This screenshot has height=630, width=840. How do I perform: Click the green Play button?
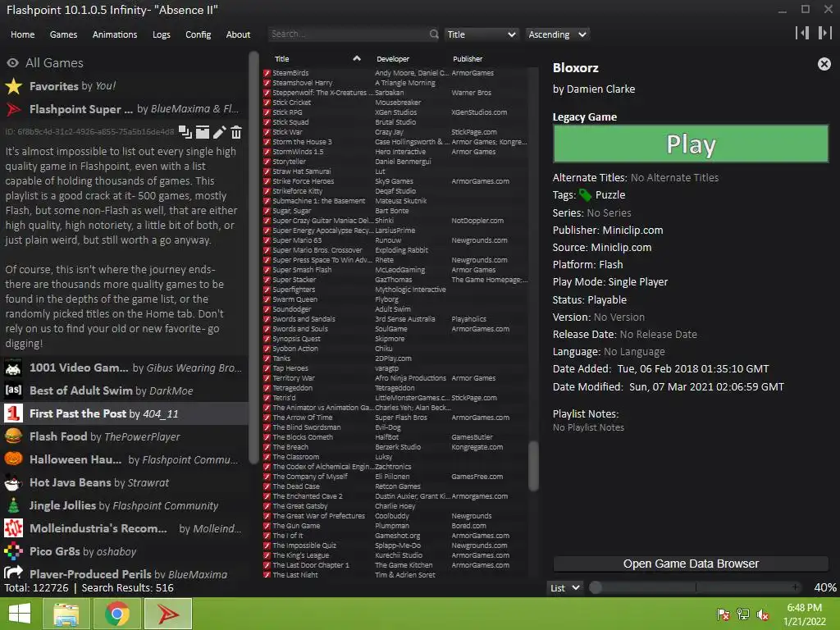click(691, 144)
